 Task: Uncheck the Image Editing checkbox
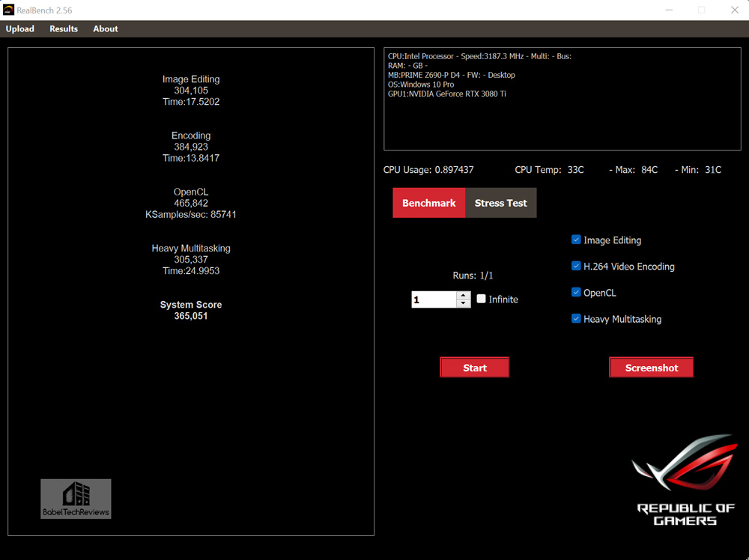point(576,240)
